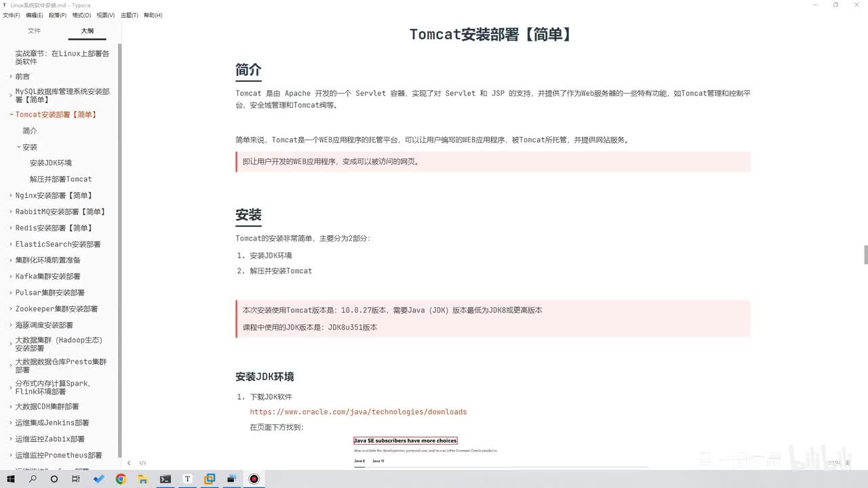Collapse the Tomcat安装部署 outline node
This screenshot has height=488, width=868.
click(x=11, y=115)
